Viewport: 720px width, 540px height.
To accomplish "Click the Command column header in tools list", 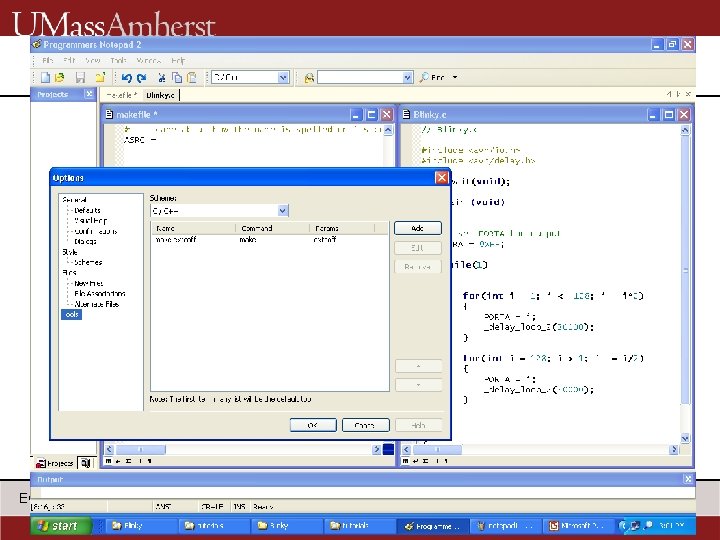I will pyautogui.click(x=272, y=228).
